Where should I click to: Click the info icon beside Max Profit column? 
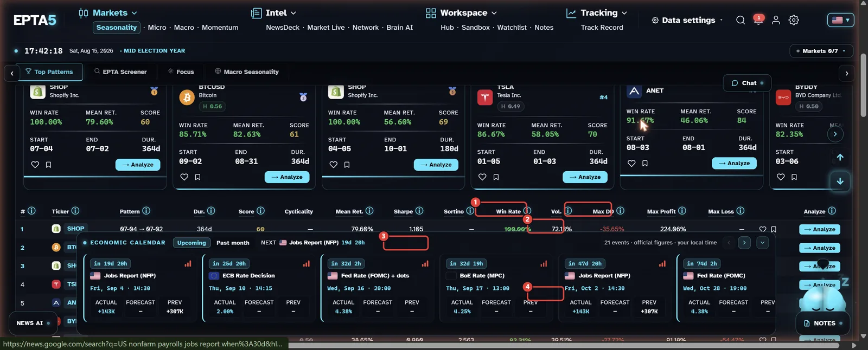pos(682,211)
